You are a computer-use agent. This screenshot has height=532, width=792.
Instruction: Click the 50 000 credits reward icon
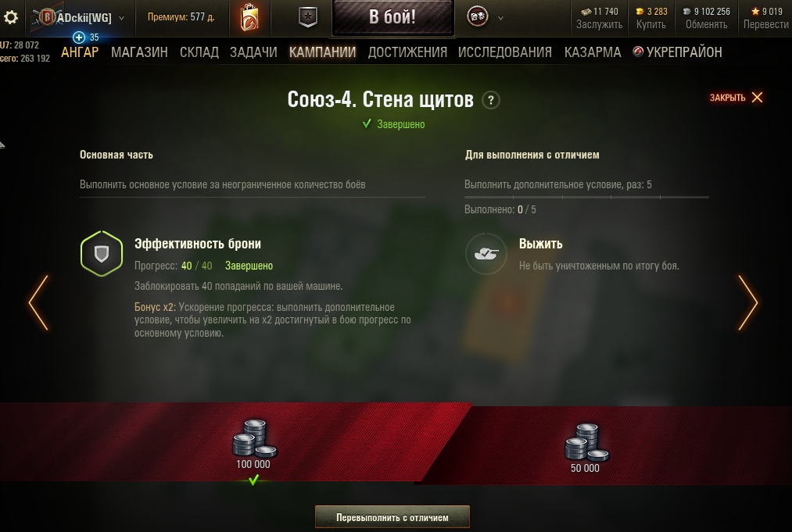click(586, 443)
